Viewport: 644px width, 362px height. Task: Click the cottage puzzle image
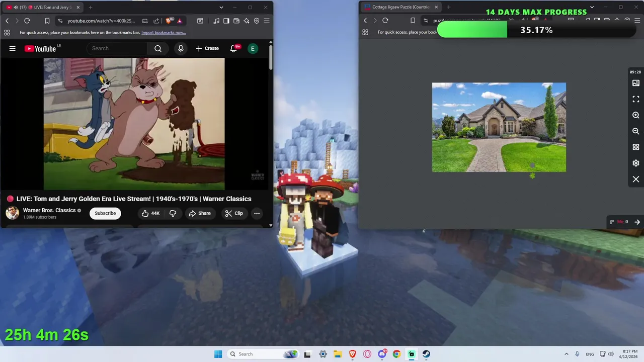(x=499, y=127)
